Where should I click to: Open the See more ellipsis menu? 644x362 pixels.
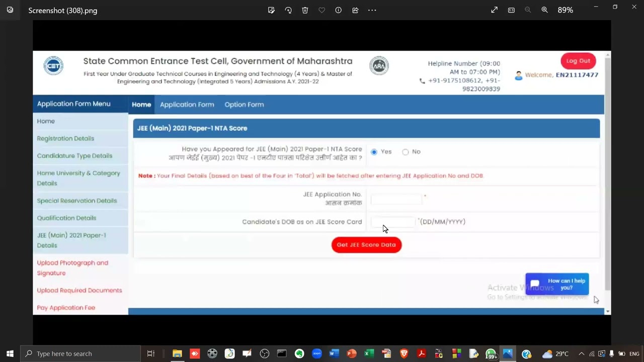(372, 10)
